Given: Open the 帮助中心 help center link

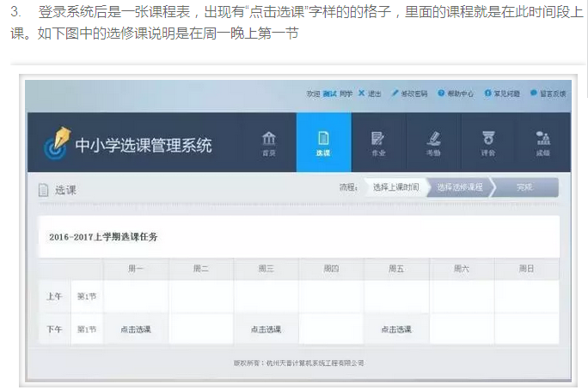Looking at the screenshot, I should pyautogui.click(x=456, y=94).
